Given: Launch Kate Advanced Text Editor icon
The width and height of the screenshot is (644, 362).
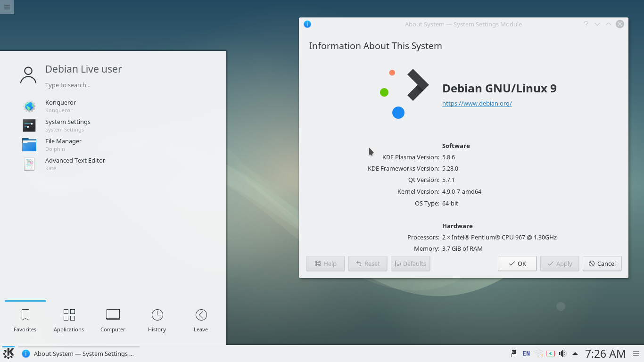Looking at the screenshot, I should (x=29, y=164).
